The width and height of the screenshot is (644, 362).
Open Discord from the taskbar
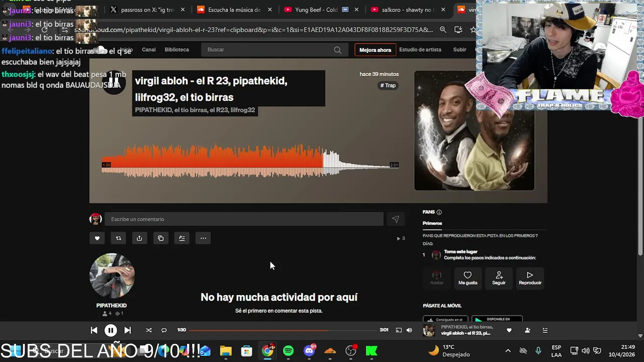[309, 351]
